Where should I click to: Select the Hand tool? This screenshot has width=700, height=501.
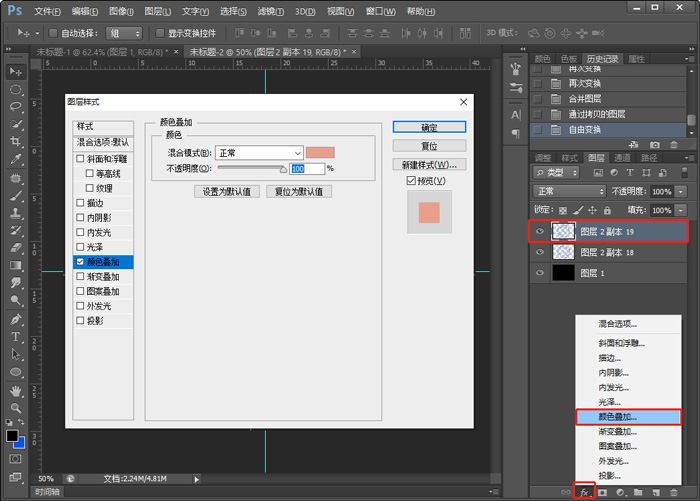tap(16, 391)
